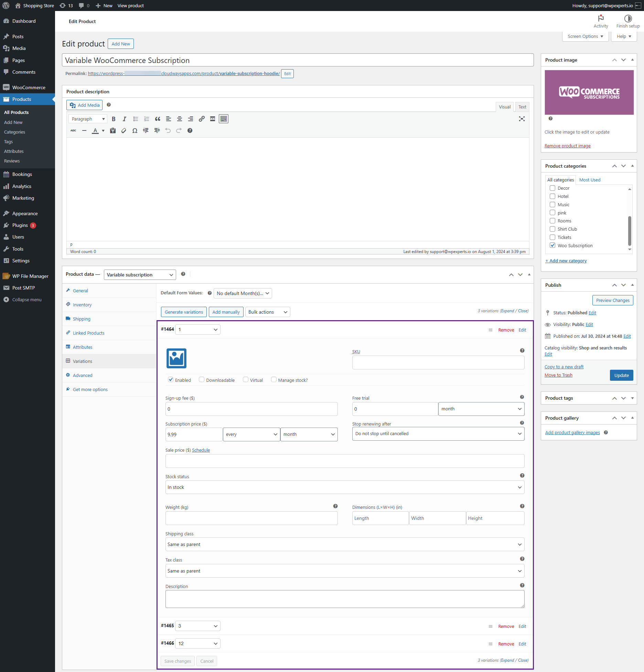The width and height of the screenshot is (644, 672).
Task: Insert a numbered list
Action: pyautogui.click(x=147, y=119)
